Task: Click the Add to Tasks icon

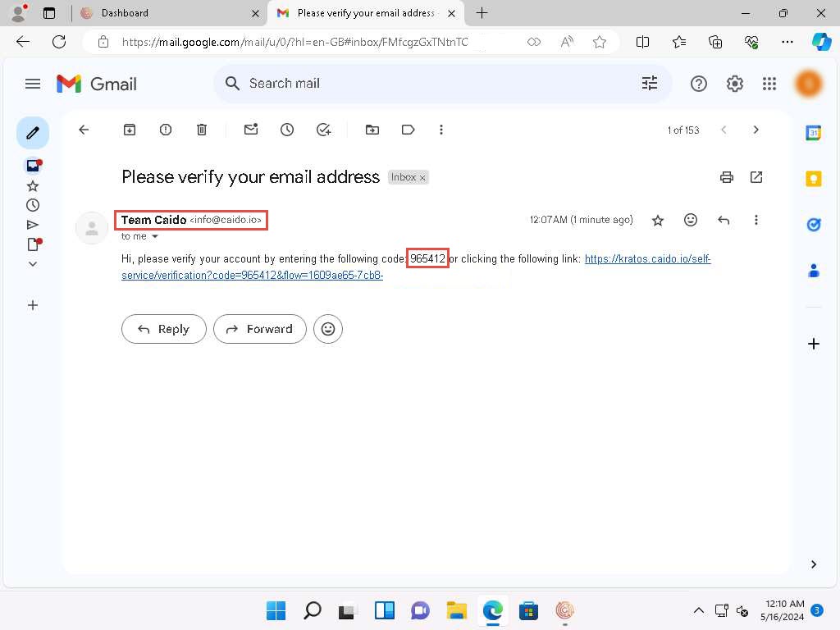Action: tap(323, 130)
